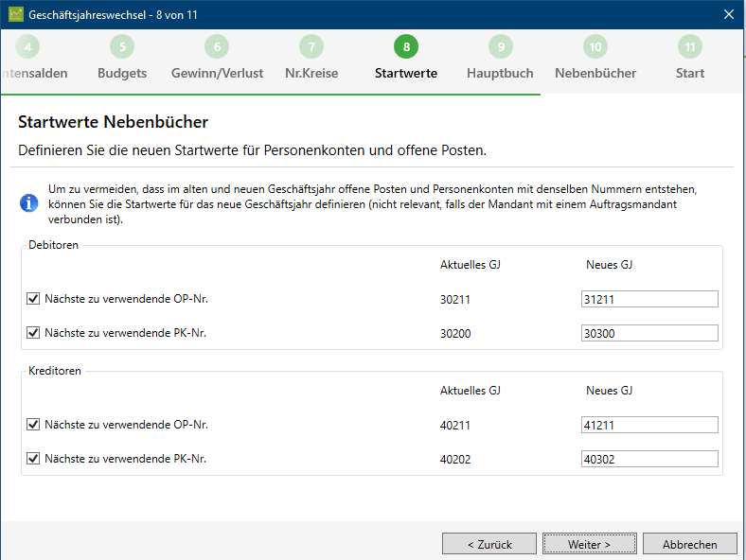The image size is (746, 560).
Task: Click the Zurück button
Action: point(489,544)
